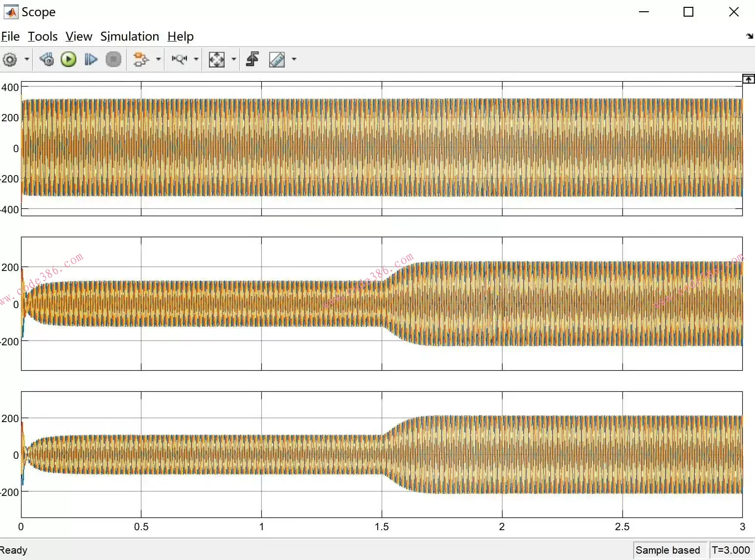755x560 pixels.
Task: Expand the measurements dropdown arrow
Action: [294, 60]
